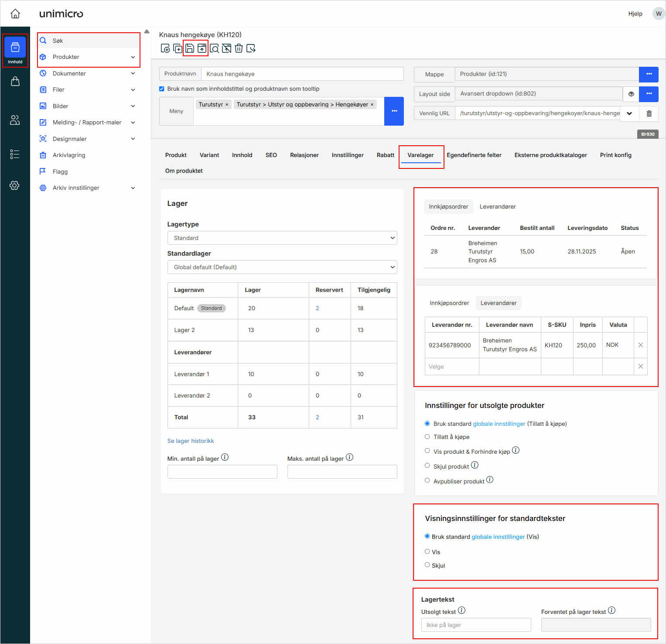Image resolution: width=666 pixels, height=644 pixels.
Task: Click the Hjelp link in header
Action: click(x=635, y=14)
